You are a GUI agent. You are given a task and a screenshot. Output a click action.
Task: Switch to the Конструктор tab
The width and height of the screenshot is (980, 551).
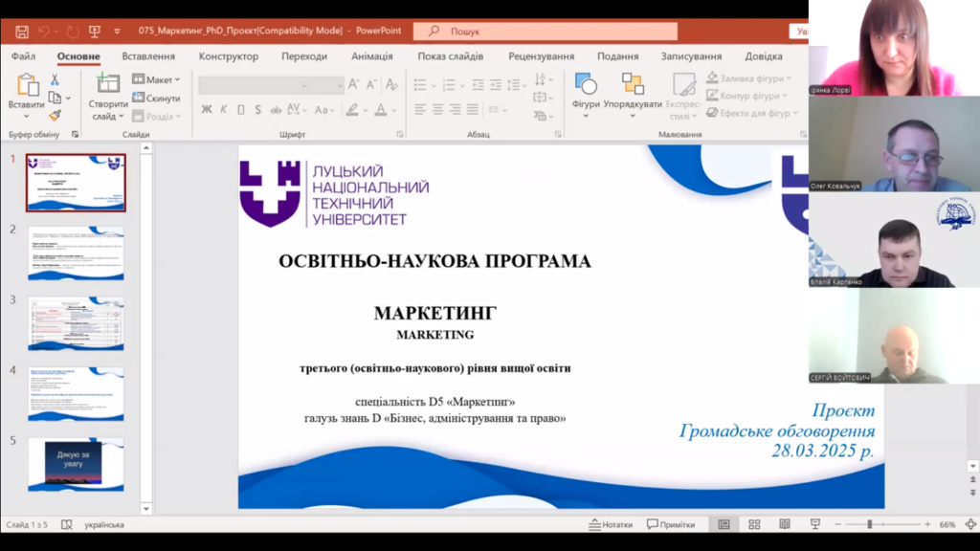tap(228, 56)
